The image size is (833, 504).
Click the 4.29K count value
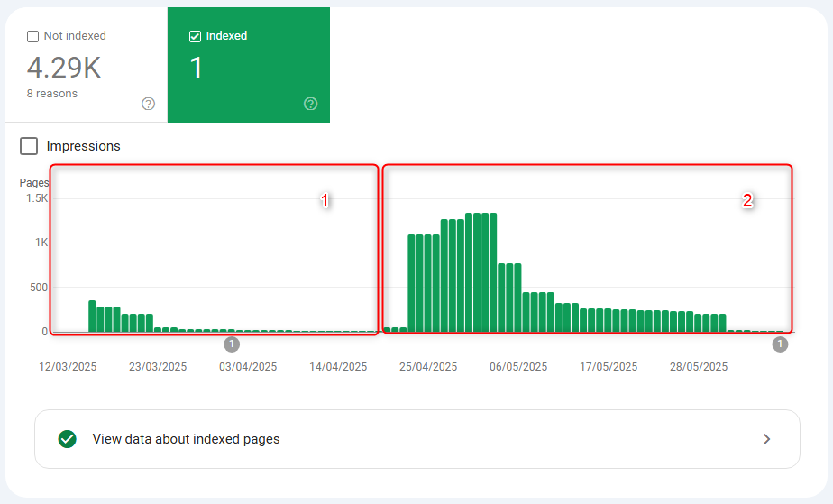(64, 68)
